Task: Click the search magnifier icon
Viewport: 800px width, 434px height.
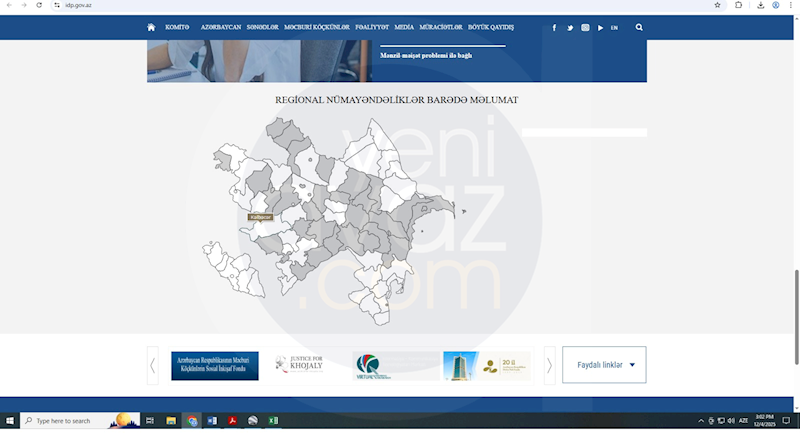Action: pos(639,27)
